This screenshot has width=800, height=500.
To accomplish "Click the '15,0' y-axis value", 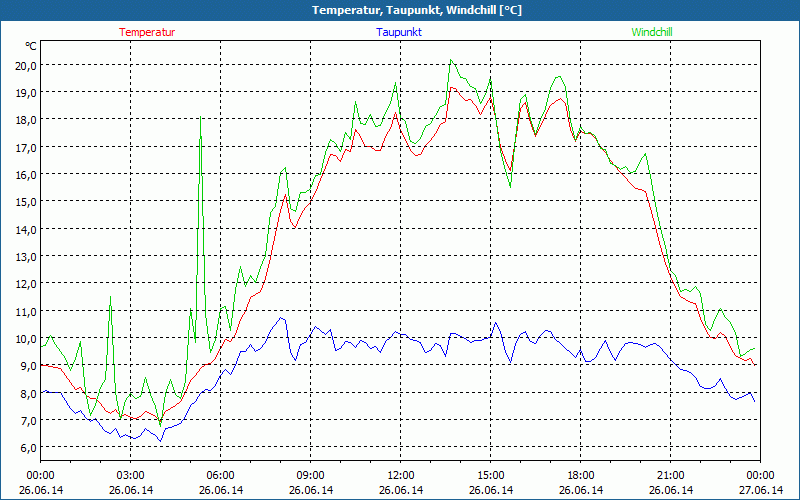I will tap(26, 202).
